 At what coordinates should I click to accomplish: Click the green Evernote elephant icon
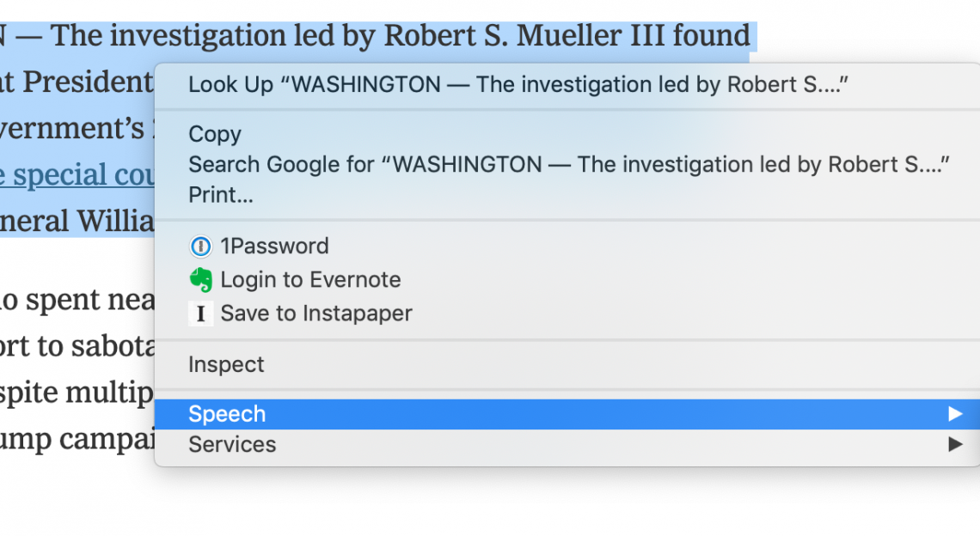pyautogui.click(x=200, y=280)
